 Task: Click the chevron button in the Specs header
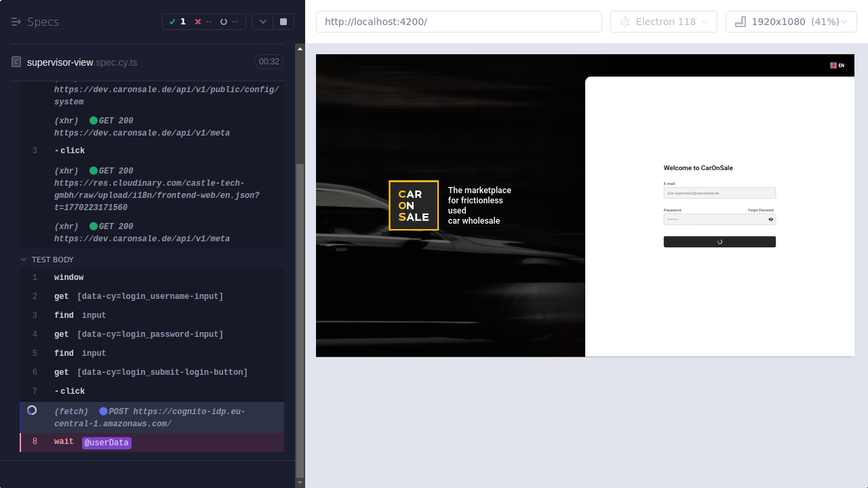pyautogui.click(x=262, y=21)
